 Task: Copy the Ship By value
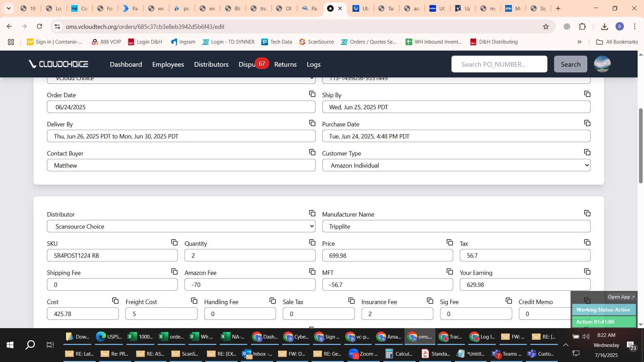(587, 94)
